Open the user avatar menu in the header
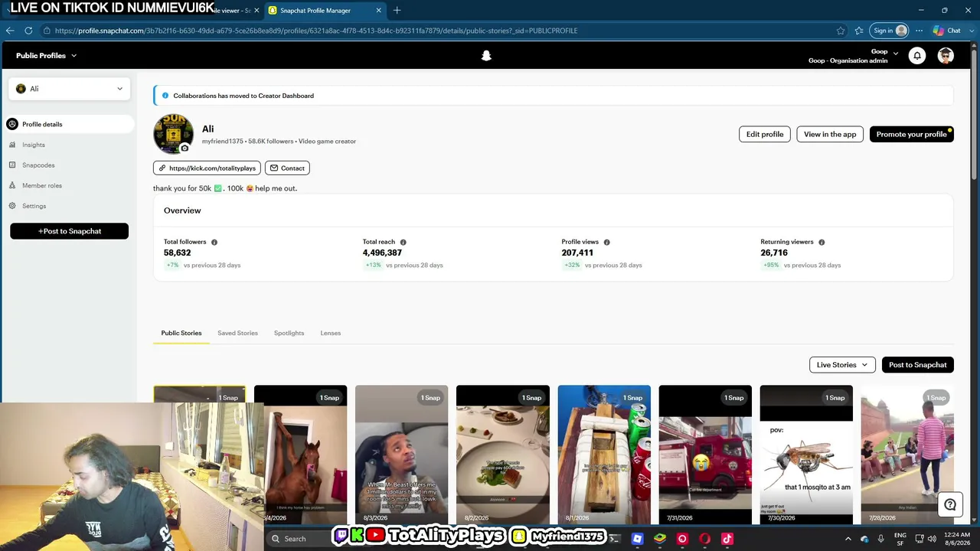The width and height of the screenshot is (980, 551). 946,55
